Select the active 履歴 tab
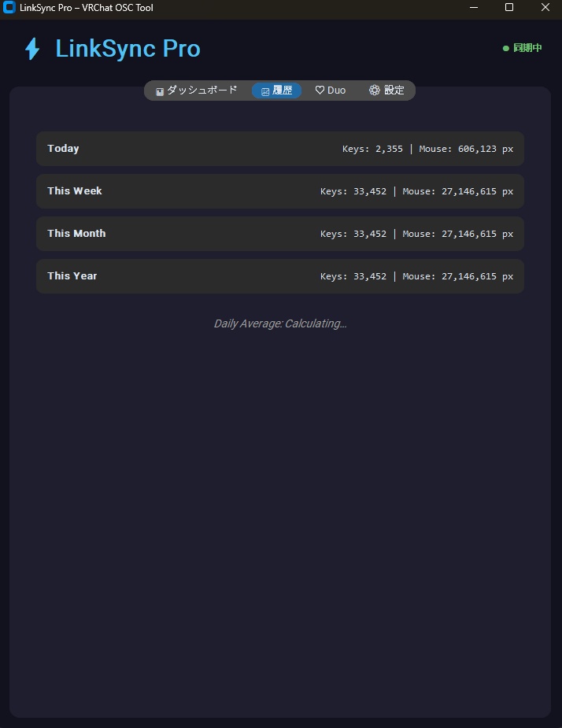 (276, 90)
